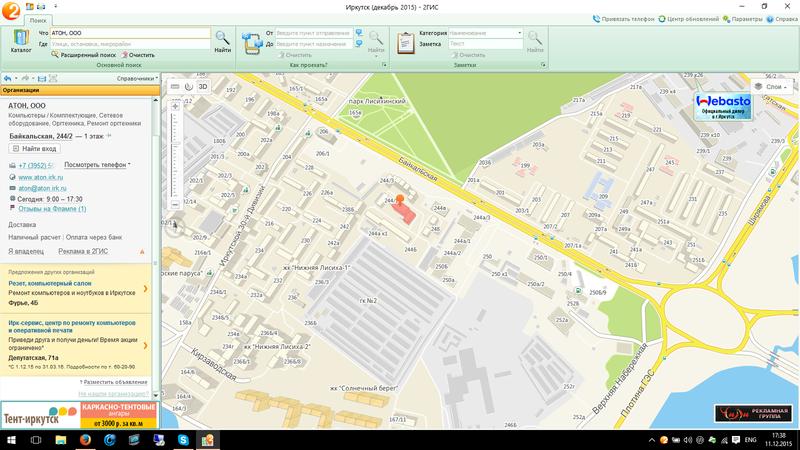Screen dimensions: 800x450
Task: Click into the Что search field
Action: [x=130, y=33]
